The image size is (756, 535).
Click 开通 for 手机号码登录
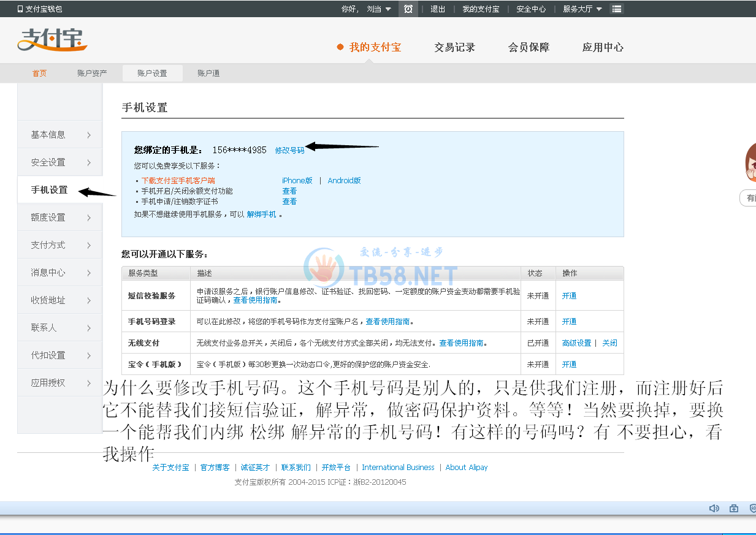click(x=569, y=321)
